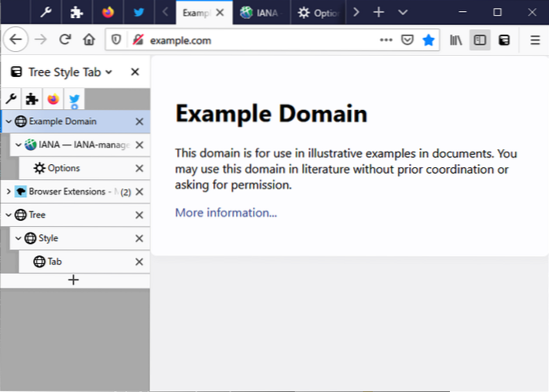Select the pinned Twitter tab in sidebar

(74, 99)
